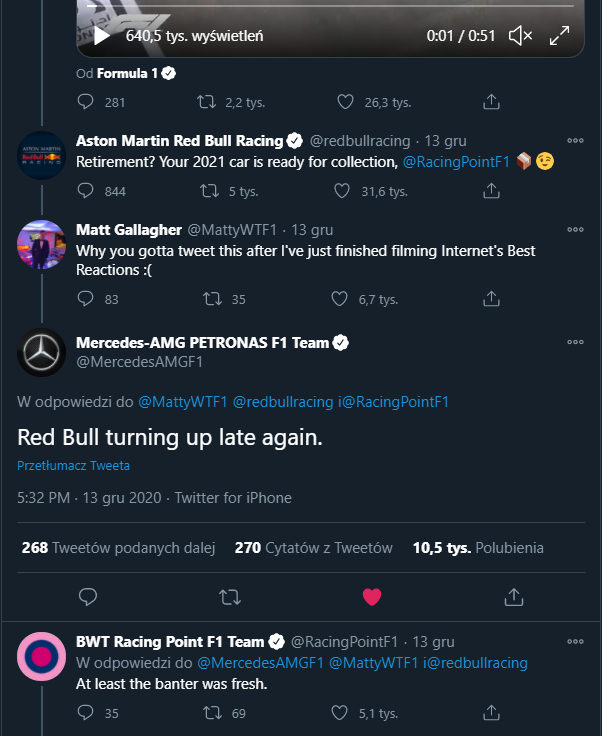Open more options on Racing Point tweet
602x736 pixels.
[x=575, y=641]
